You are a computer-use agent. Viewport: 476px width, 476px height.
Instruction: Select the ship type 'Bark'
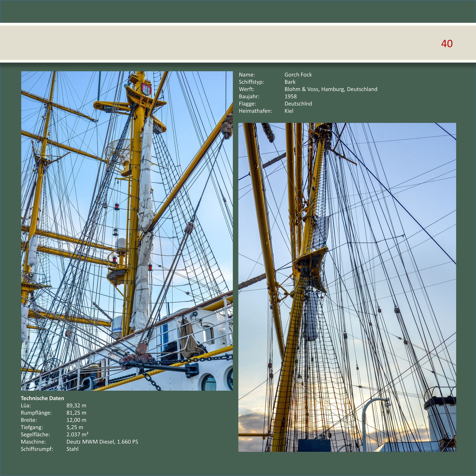point(290,82)
